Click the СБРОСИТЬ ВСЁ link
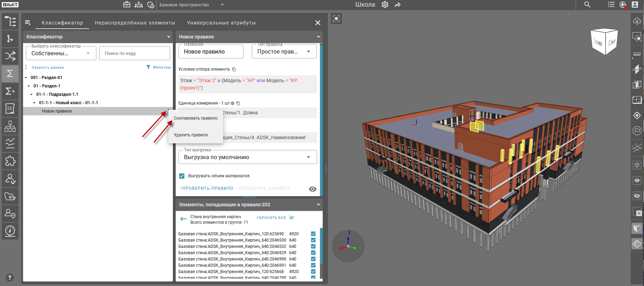 point(271,218)
